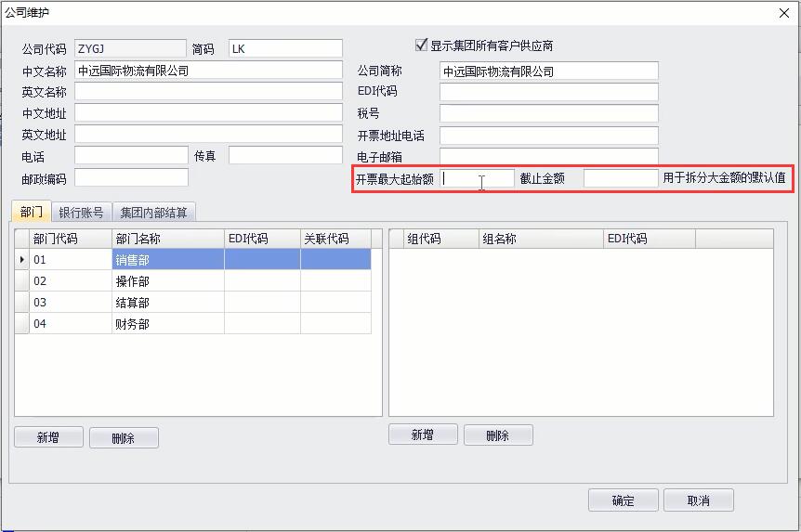Close the 公司维护 dialog window
Viewport: 801px width, 532px height.
pos(782,12)
